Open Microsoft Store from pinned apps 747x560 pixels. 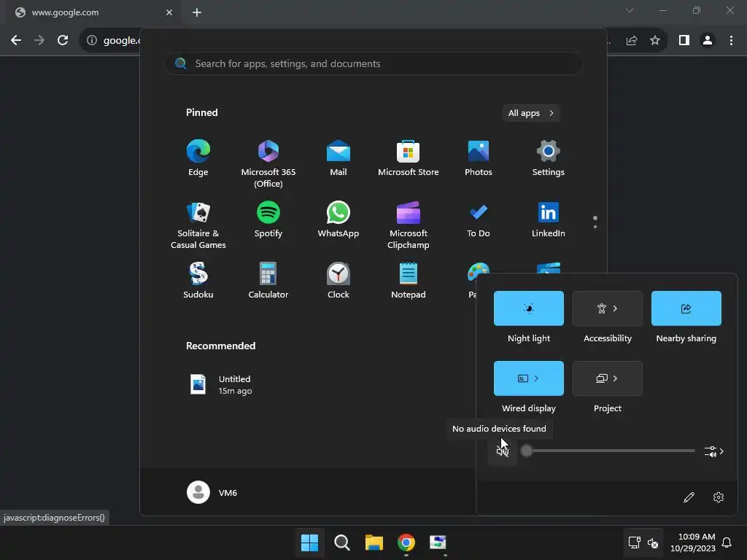(x=409, y=158)
